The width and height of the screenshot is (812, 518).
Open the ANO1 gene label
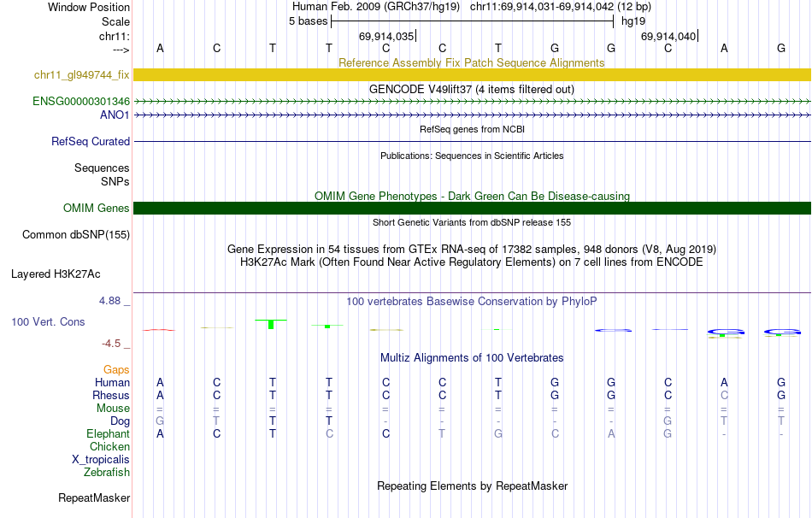(x=115, y=115)
